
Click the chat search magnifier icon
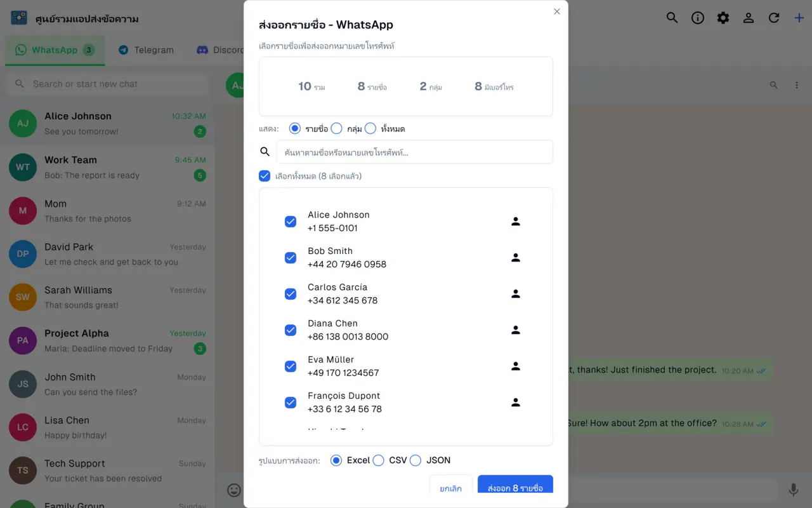(x=773, y=84)
